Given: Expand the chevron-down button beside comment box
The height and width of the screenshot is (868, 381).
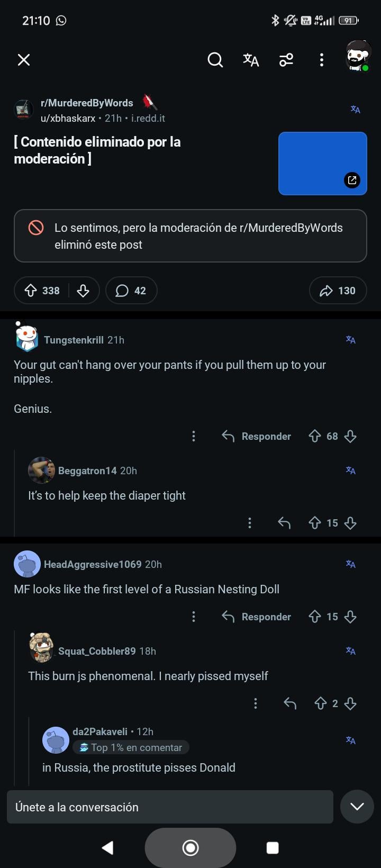Looking at the screenshot, I should tap(357, 807).
